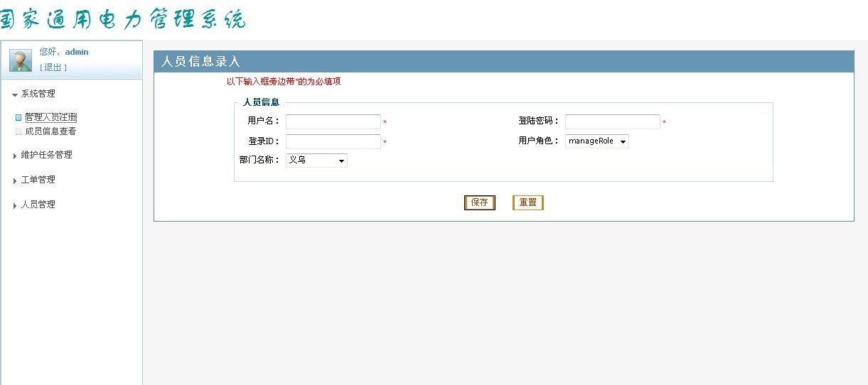Click the 人员信息 fieldset legend
Image resolution: width=868 pixels, height=385 pixels.
tap(261, 102)
